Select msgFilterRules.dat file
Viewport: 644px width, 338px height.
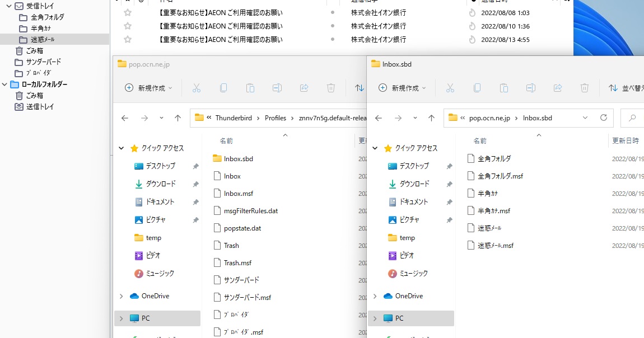pos(250,211)
